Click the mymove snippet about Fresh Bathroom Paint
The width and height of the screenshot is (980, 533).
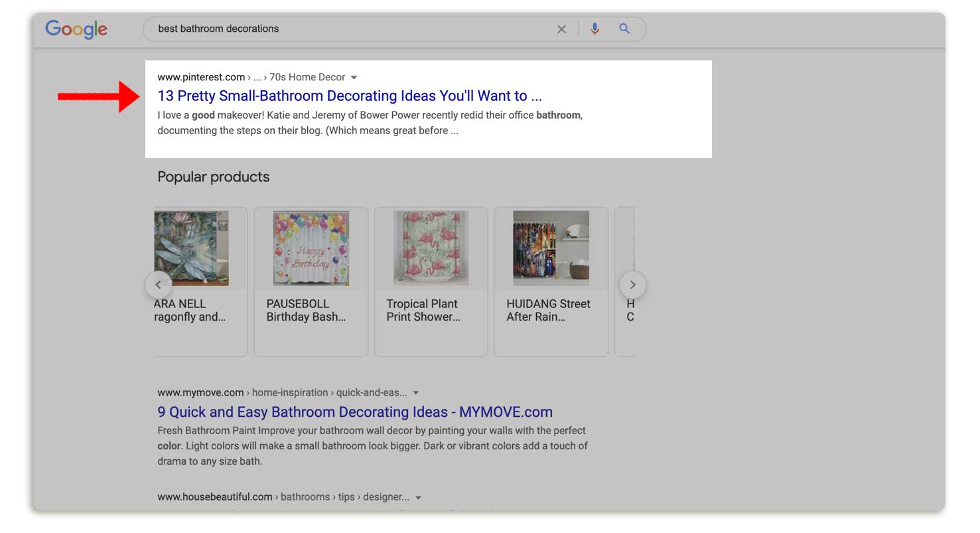pyautogui.click(x=372, y=445)
